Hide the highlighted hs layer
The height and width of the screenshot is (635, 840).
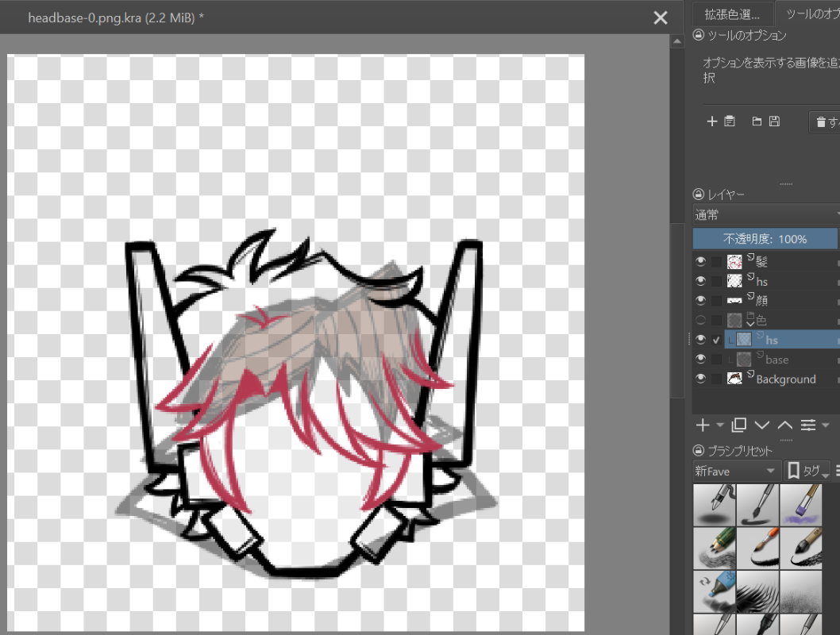(x=700, y=340)
